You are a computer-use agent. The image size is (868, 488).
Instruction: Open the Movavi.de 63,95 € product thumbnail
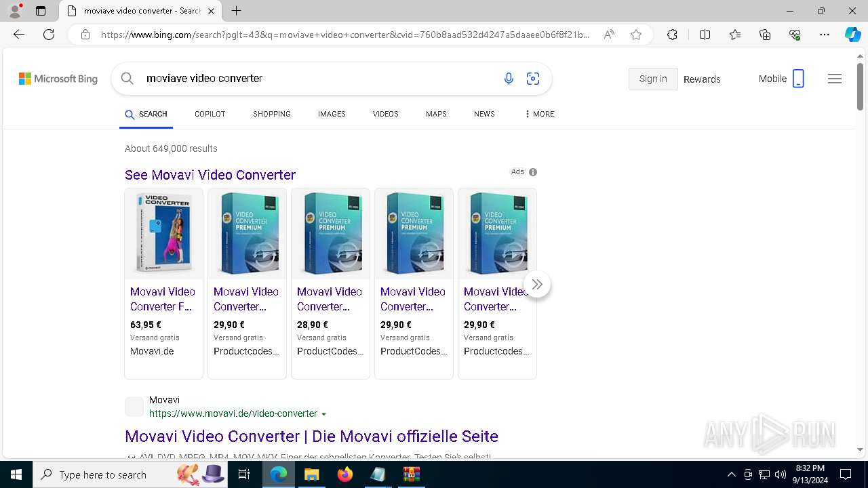click(x=163, y=234)
